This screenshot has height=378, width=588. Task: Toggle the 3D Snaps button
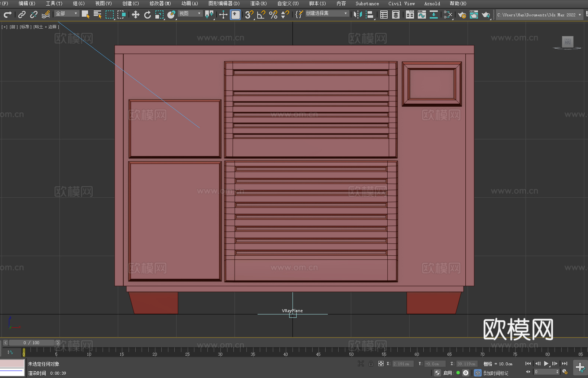coord(249,14)
